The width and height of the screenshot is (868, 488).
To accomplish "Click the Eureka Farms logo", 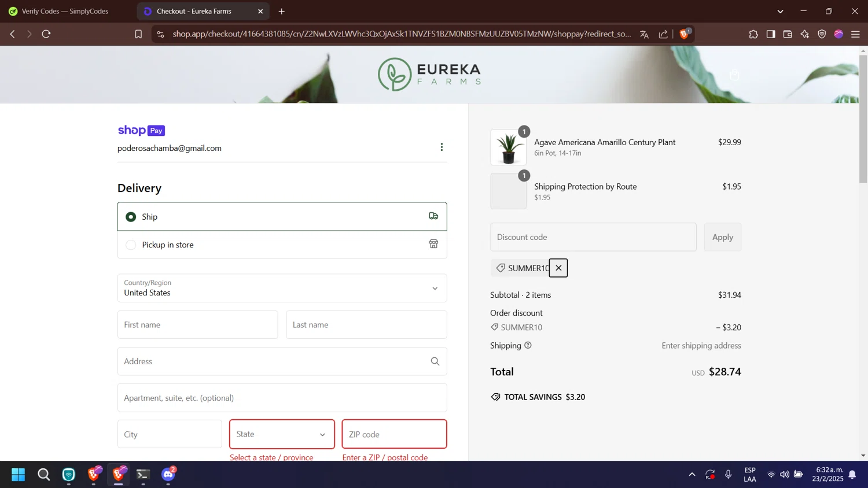I will point(429,74).
